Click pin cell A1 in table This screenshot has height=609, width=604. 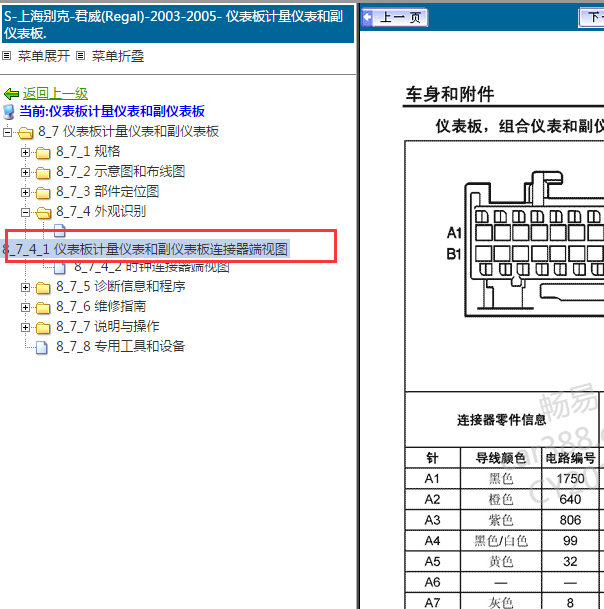point(432,478)
